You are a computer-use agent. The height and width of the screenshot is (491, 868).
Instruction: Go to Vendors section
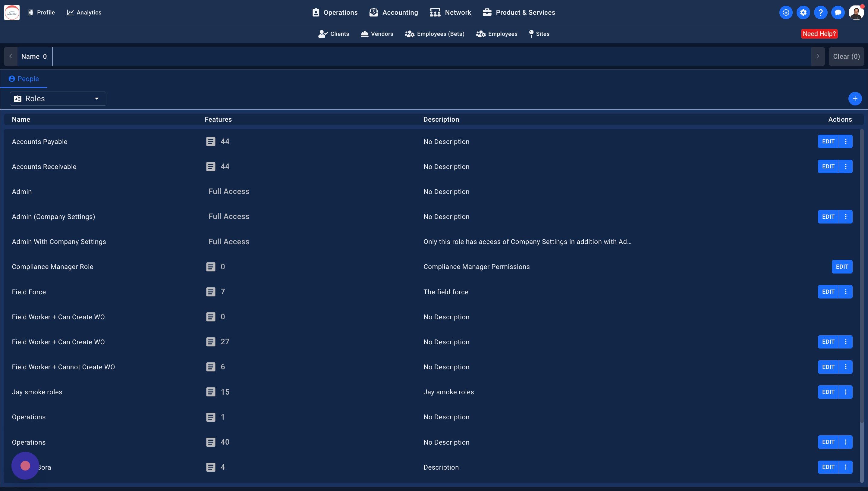click(x=377, y=34)
